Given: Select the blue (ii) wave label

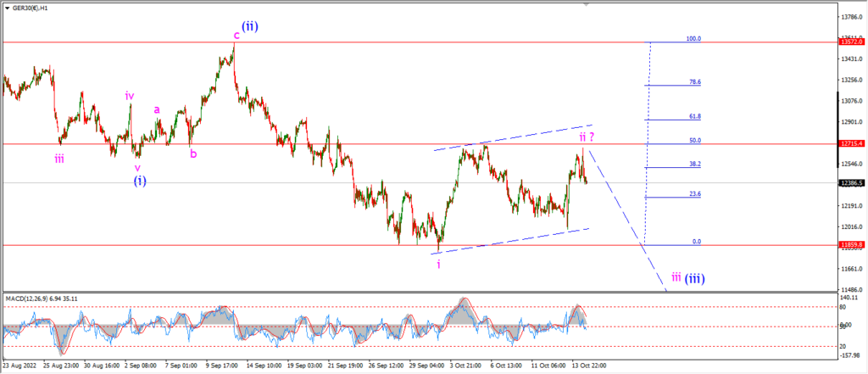Looking at the screenshot, I should [250, 25].
